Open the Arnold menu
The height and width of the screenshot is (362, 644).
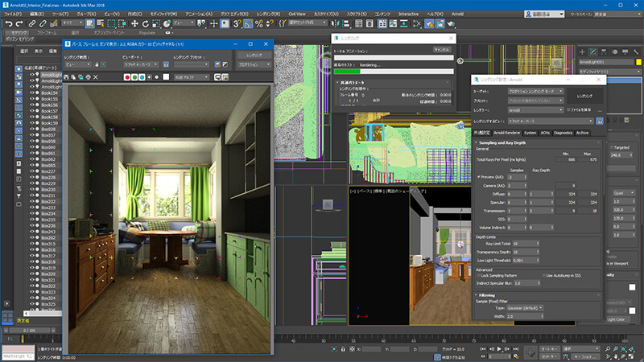457,14
